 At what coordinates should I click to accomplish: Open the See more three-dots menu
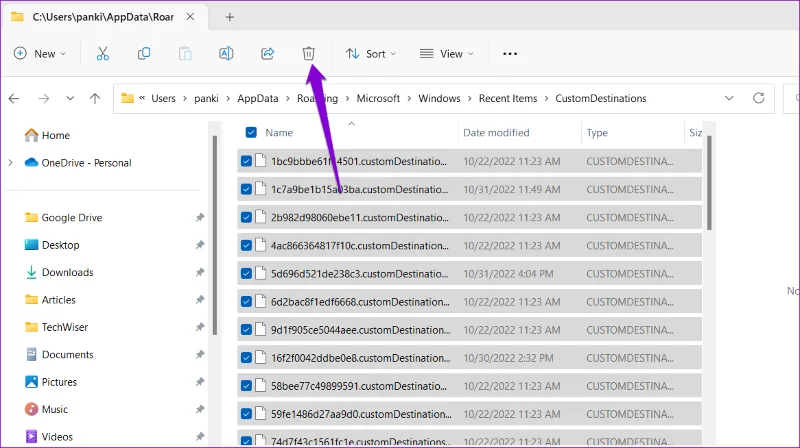[x=510, y=54]
